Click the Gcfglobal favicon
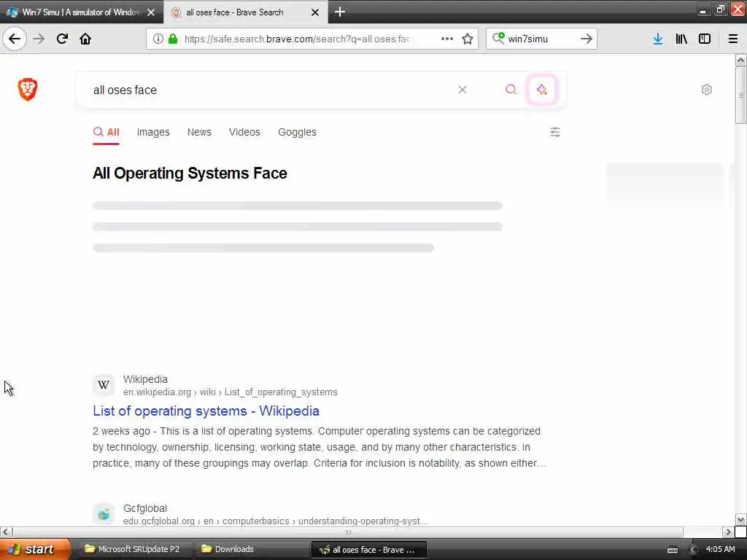747x560 pixels. coord(104,514)
